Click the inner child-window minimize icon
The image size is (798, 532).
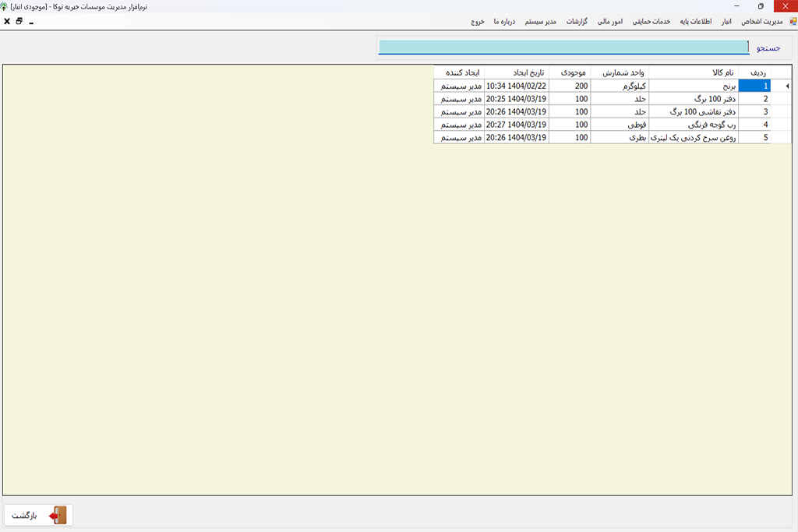[31, 23]
